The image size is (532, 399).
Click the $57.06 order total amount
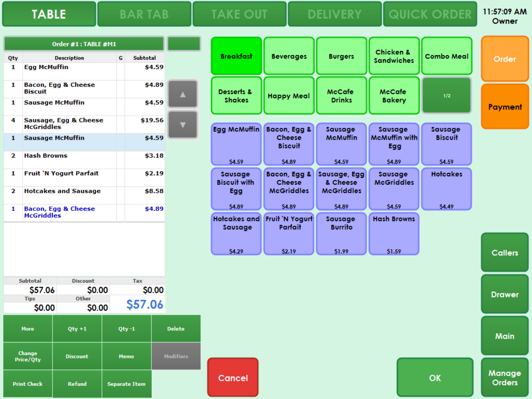145,305
